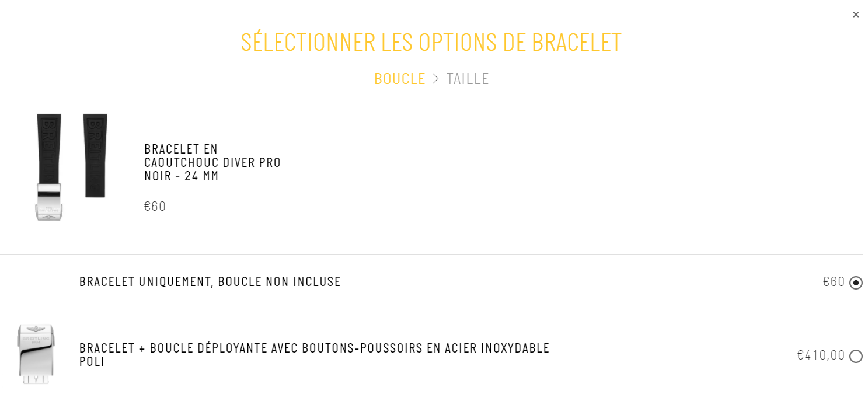The image size is (868, 394).
Task: Click the Bracelet + boucle déployante label
Action: point(315,355)
